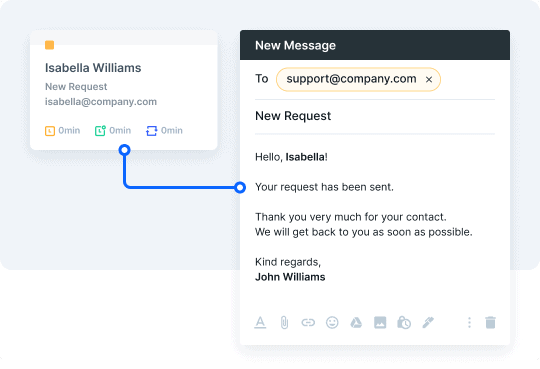Image resolution: width=540 pixels, height=369 pixels.
Task: Click the support@company.com recipient chip
Action: coord(358,79)
